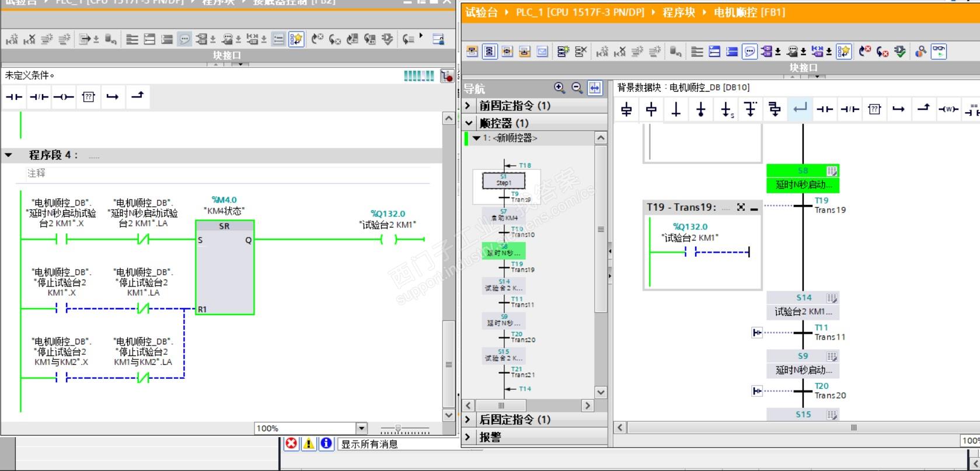Insert the (W) coil in GRAPH toolbar
The width and height of the screenshot is (980, 471).
point(948,109)
